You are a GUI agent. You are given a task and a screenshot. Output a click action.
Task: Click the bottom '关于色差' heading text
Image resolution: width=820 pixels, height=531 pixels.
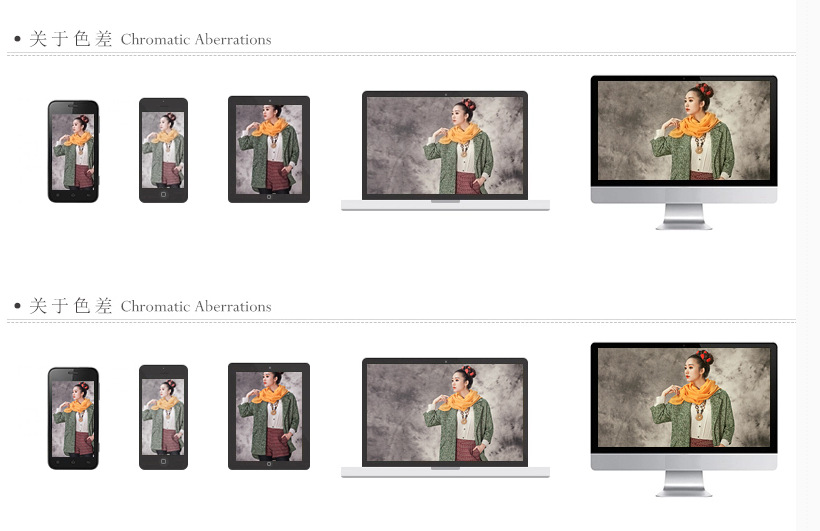[x=71, y=306]
